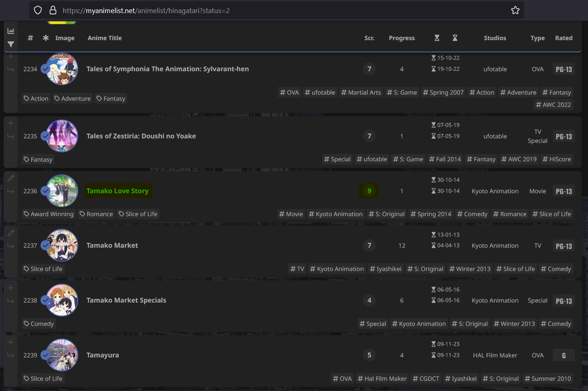
Task: Expand more info arrow for Tales of Zestiria
Action: pos(11,136)
